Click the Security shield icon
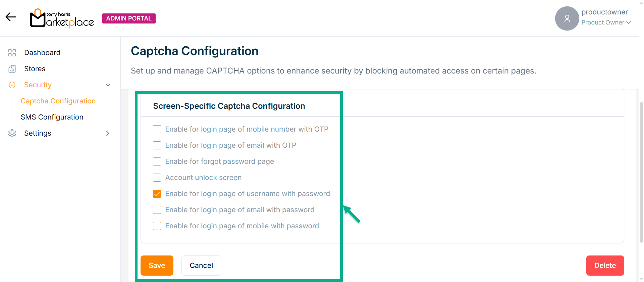The height and width of the screenshot is (282, 644). [12, 85]
